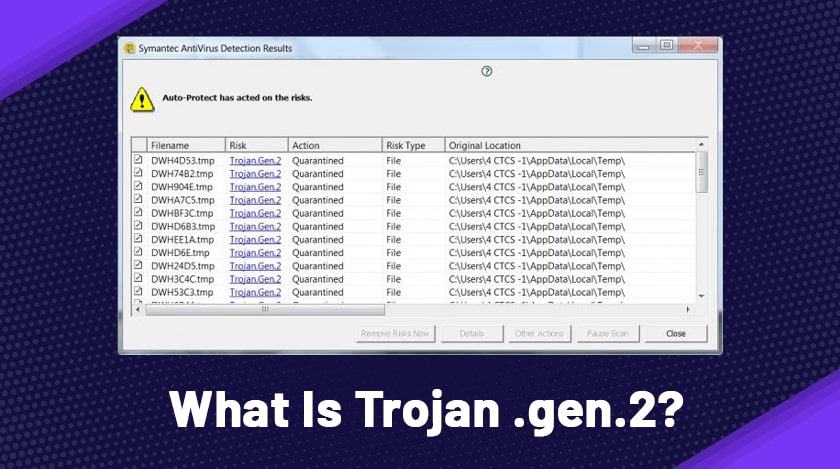Screen dimensions: 840x469
Task: Click the Symantec shield icon in title bar
Action: (129, 48)
